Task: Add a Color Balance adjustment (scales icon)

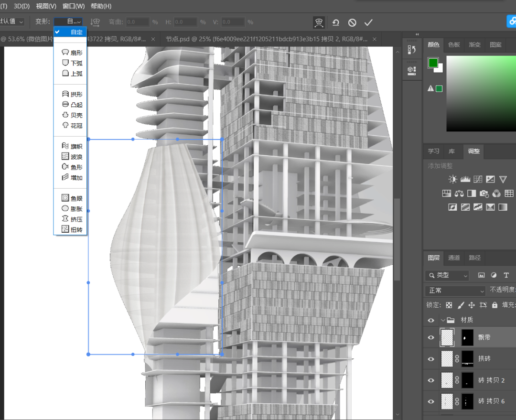Action: (459, 194)
